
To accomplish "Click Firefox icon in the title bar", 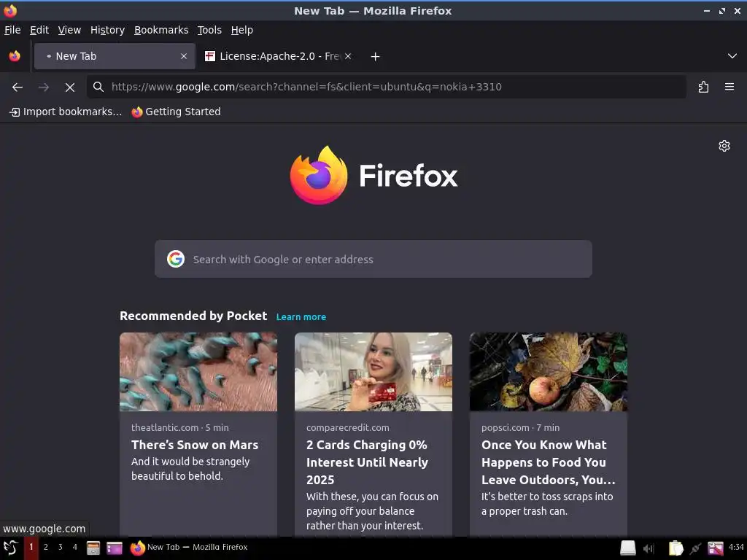I will (10, 10).
